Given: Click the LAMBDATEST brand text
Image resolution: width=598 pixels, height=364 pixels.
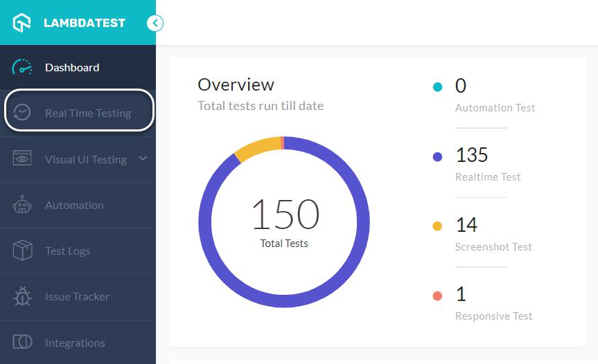Looking at the screenshot, I should click(85, 23).
